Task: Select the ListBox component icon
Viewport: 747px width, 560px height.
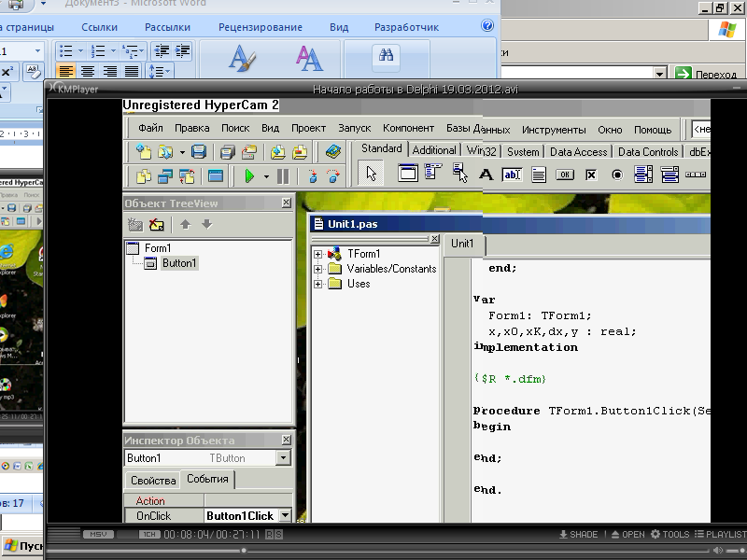Action: click(x=643, y=175)
